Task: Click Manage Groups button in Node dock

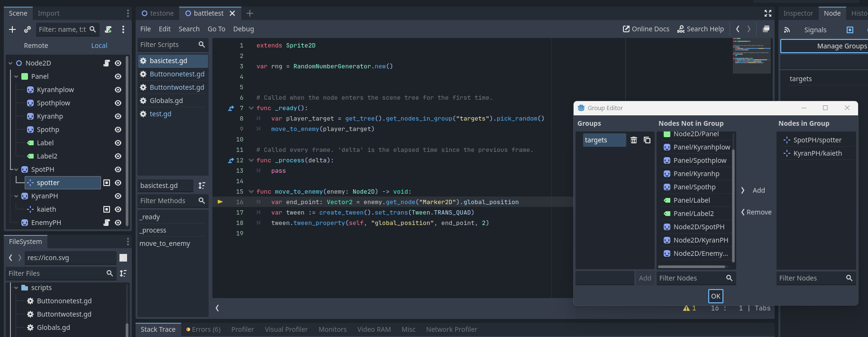Action: (x=824, y=46)
